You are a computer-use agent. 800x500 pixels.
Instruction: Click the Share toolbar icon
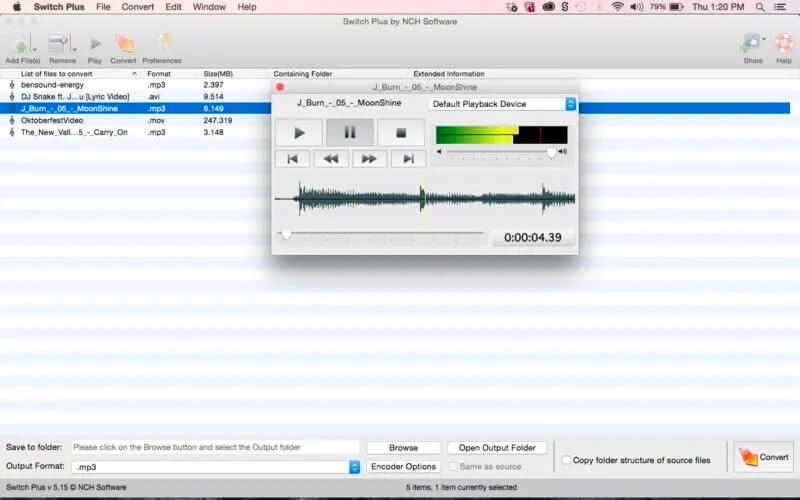click(752, 44)
